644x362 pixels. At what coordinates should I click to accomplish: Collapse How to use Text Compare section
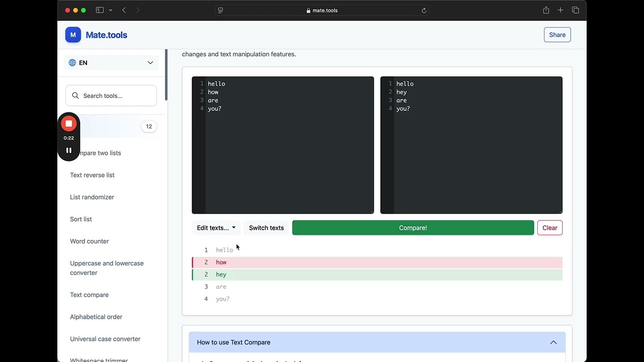(x=377, y=342)
